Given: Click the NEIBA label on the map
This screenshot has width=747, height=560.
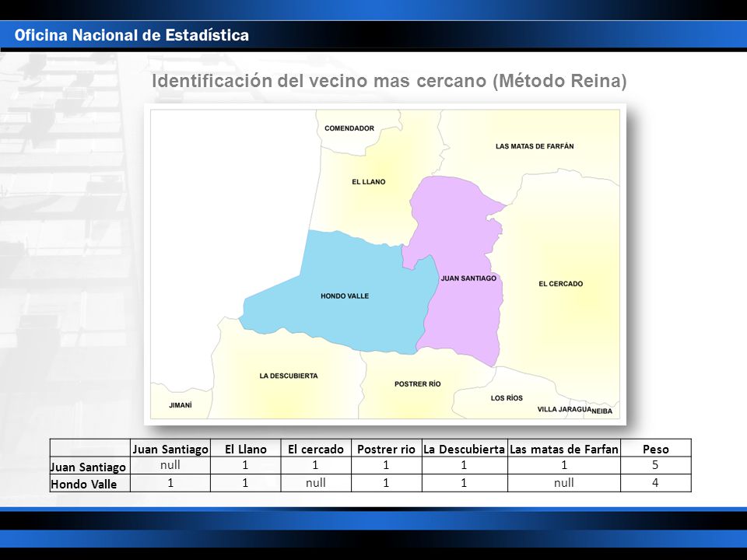Looking at the screenshot, I should (x=601, y=411).
